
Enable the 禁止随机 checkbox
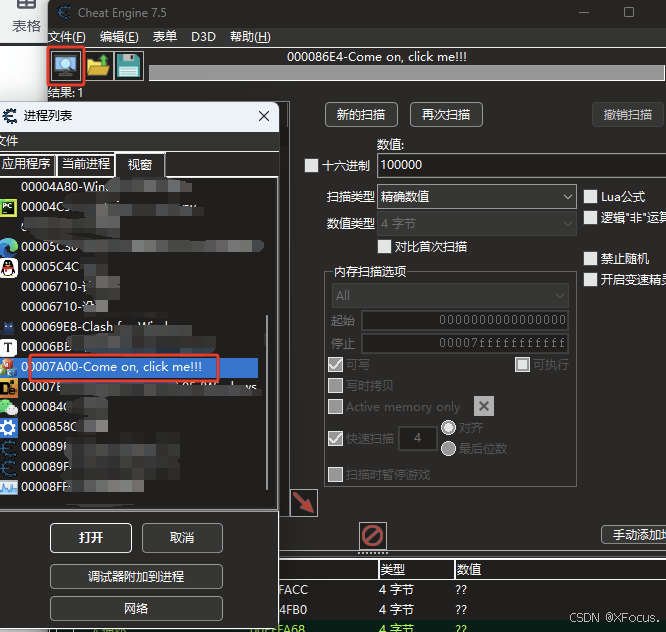590,258
